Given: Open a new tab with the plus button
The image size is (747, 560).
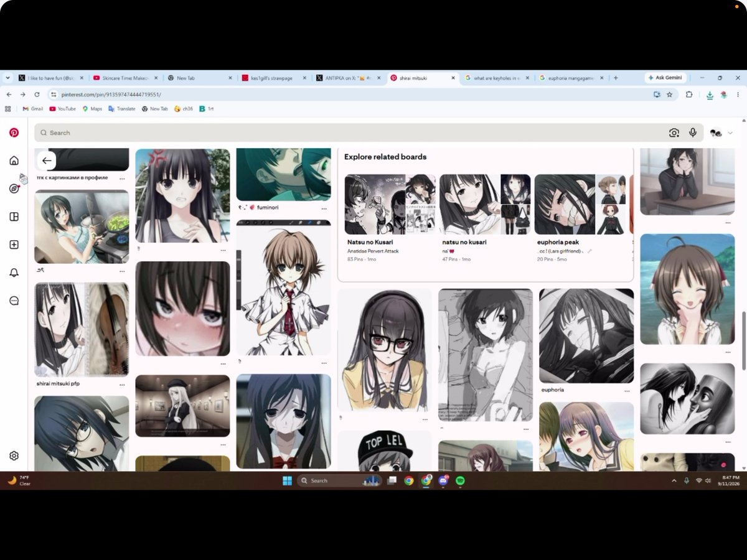Looking at the screenshot, I should 616,78.
